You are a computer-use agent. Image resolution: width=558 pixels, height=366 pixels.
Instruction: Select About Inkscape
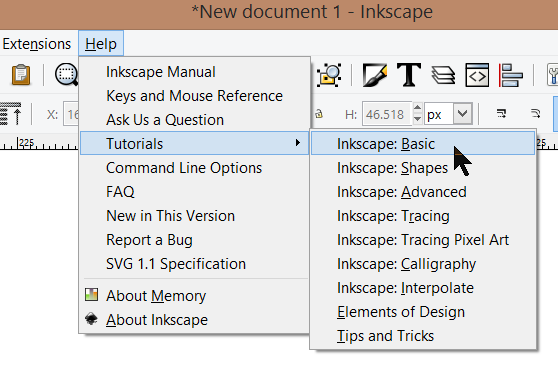(x=194, y=319)
